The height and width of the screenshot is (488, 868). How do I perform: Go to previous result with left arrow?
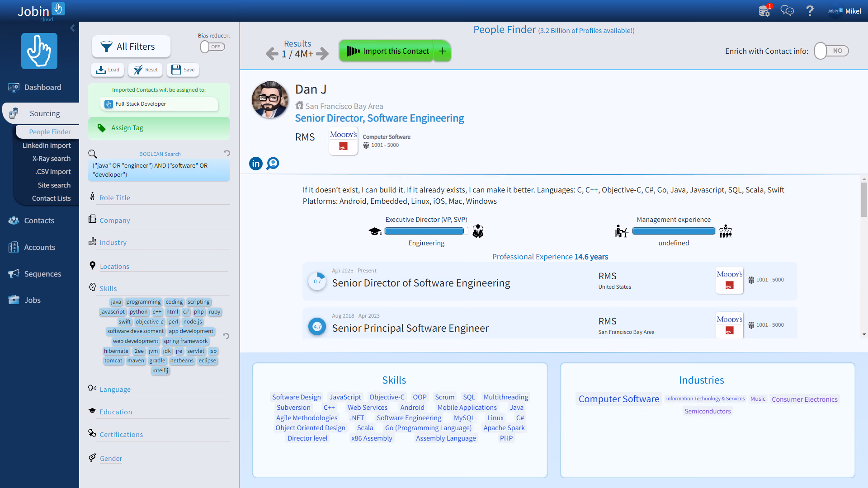pyautogui.click(x=272, y=54)
